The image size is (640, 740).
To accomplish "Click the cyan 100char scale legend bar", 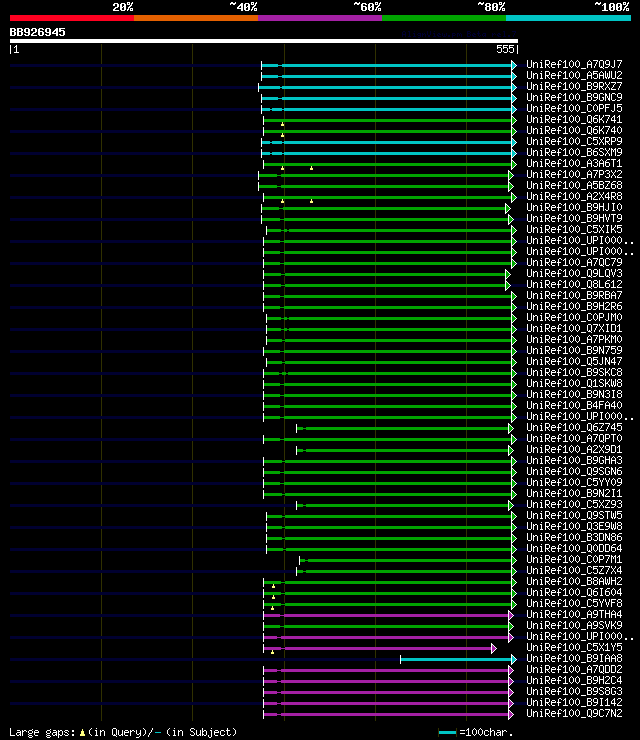I will coord(447,732).
